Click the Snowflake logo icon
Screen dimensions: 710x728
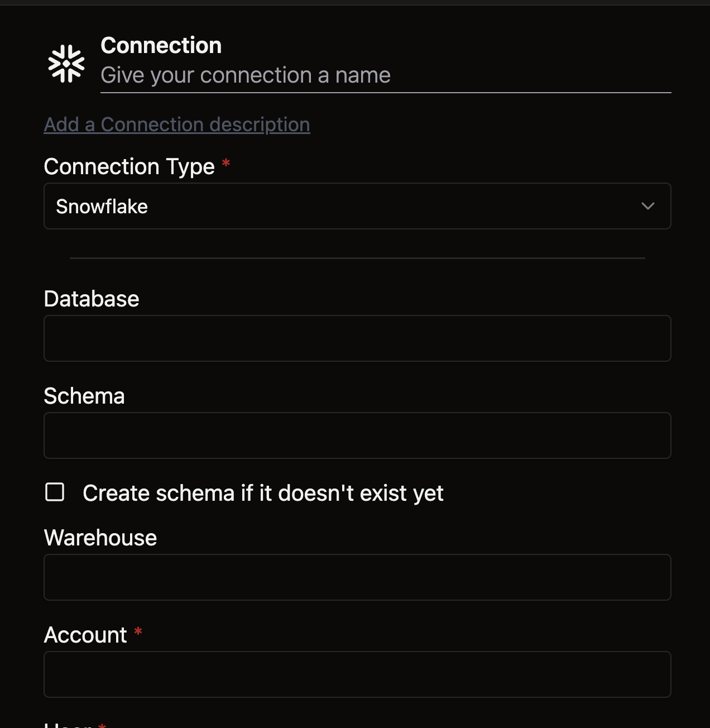[x=66, y=64]
